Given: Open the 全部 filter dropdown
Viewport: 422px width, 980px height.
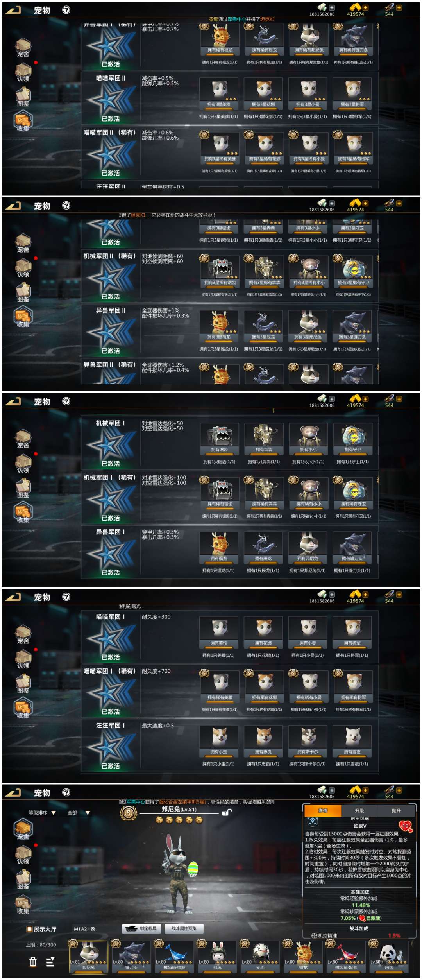Looking at the screenshot, I should (x=79, y=813).
